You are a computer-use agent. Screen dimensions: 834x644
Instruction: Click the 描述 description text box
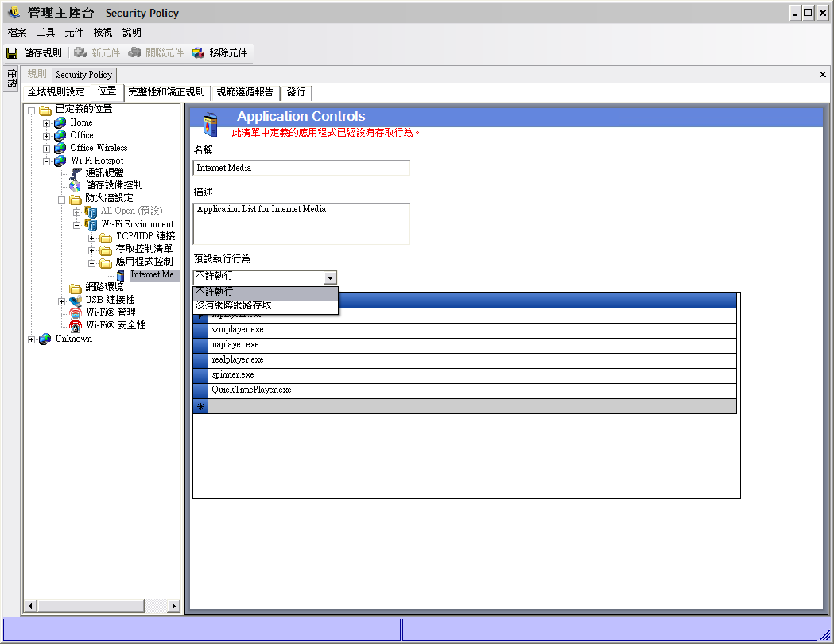(301, 224)
